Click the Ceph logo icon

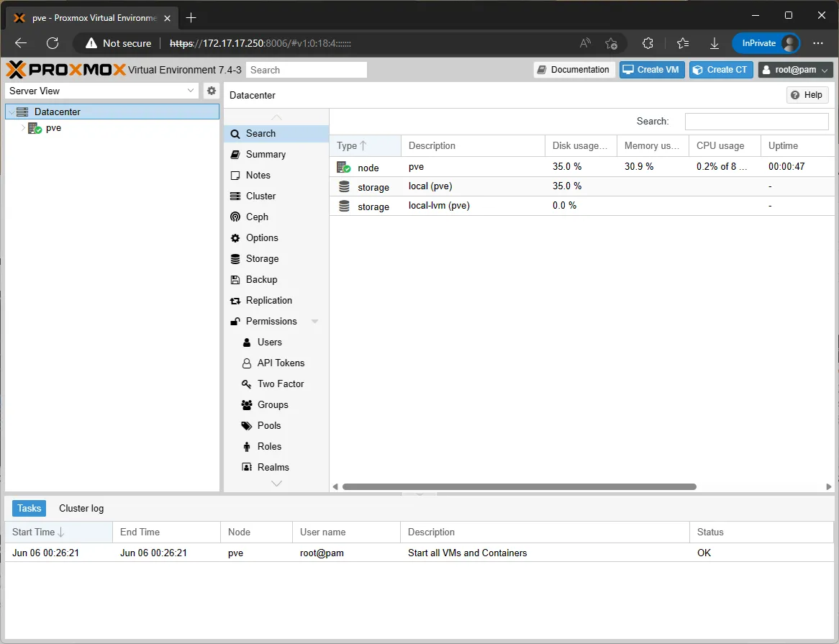[x=235, y=217]
